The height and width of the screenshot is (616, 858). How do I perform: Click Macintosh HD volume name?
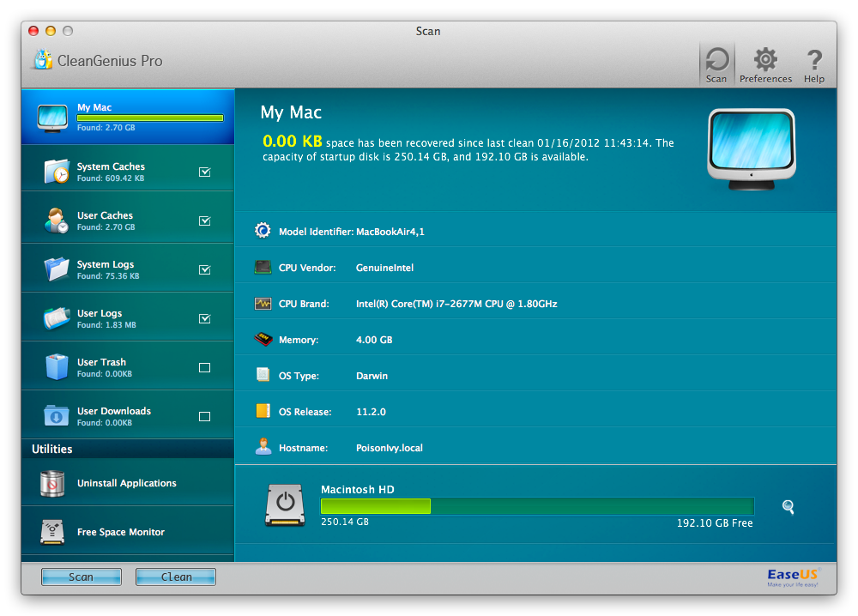click(357, 489)
